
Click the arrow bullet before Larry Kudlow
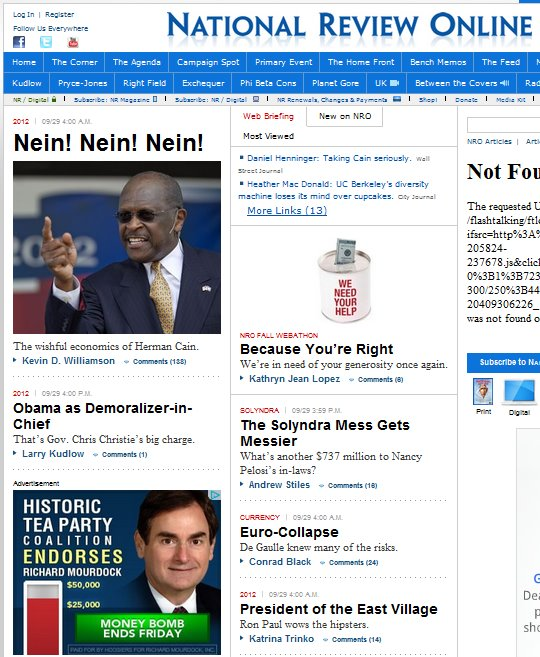coord(15,453)
